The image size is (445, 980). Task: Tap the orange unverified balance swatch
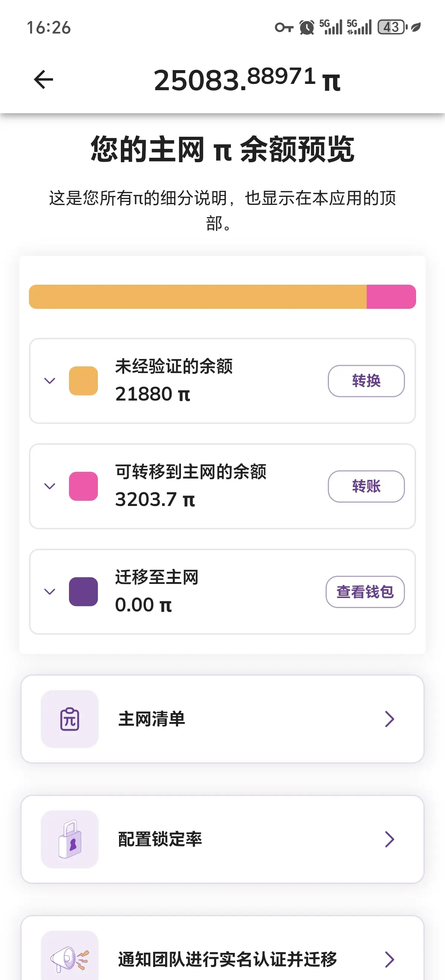(x=83, y=381)
